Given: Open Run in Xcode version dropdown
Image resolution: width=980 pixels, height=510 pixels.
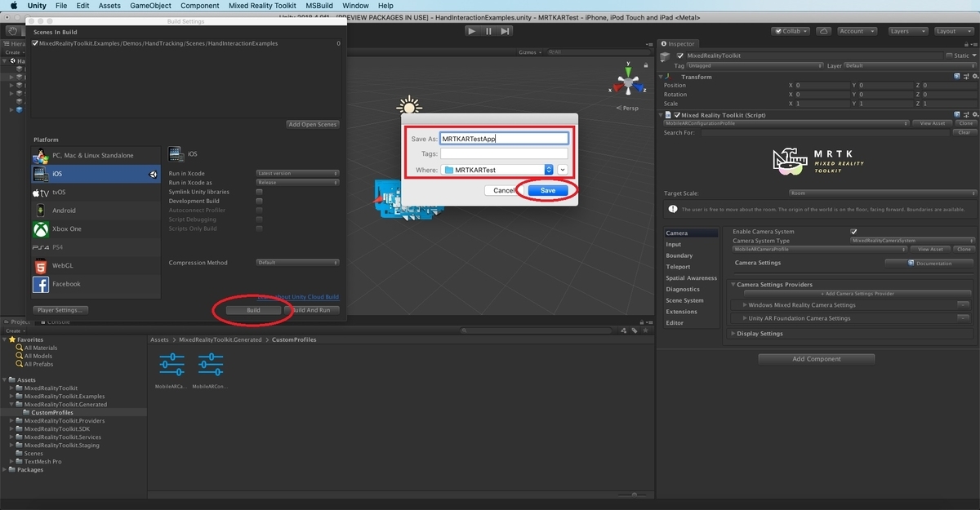Looking at the screenshot, I should click(297, 173).
